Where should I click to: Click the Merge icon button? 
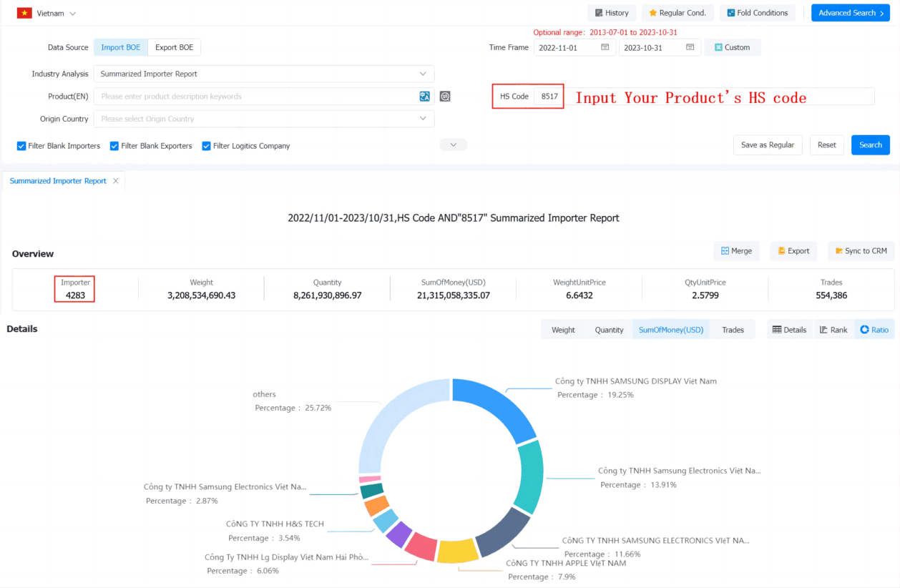[x=736, y=251]
